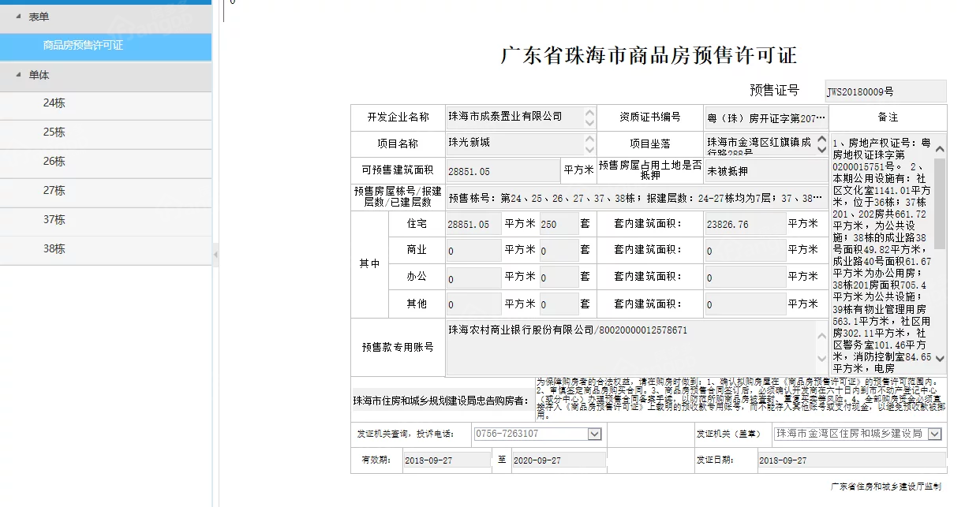Click 其他 套内建筑面积 field
This screenshot has height=507, width=980.
pyautogui.click(x=745, y=304)
